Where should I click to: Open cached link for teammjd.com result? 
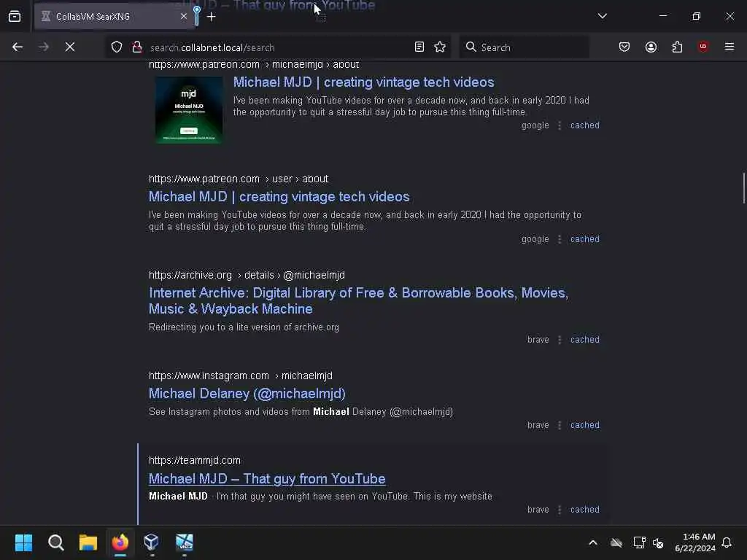[x=585, y=510]
